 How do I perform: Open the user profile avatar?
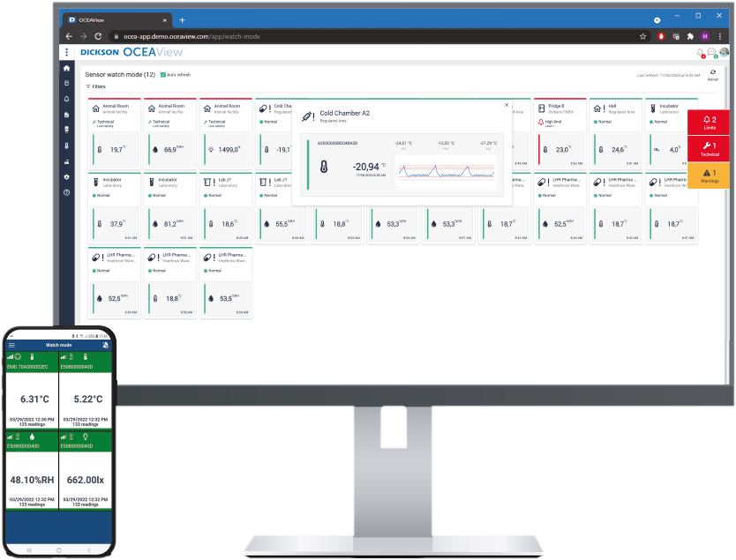click(x=725, y=52)
